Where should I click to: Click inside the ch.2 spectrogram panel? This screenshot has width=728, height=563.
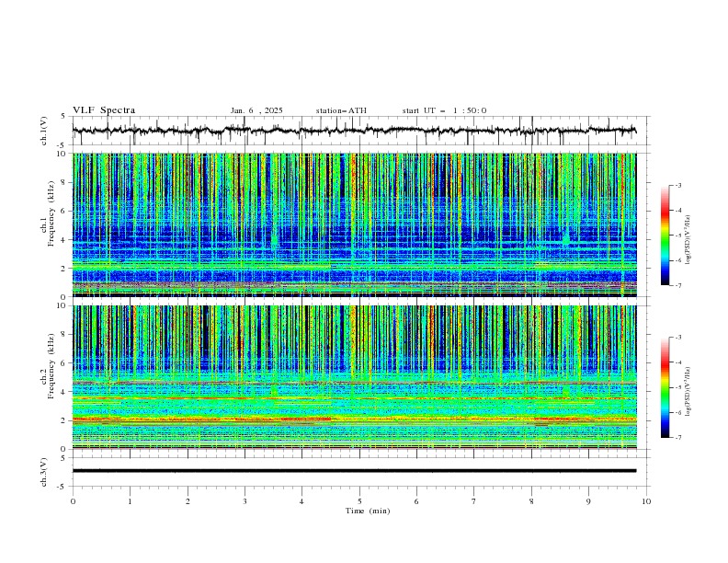point(354,377)
